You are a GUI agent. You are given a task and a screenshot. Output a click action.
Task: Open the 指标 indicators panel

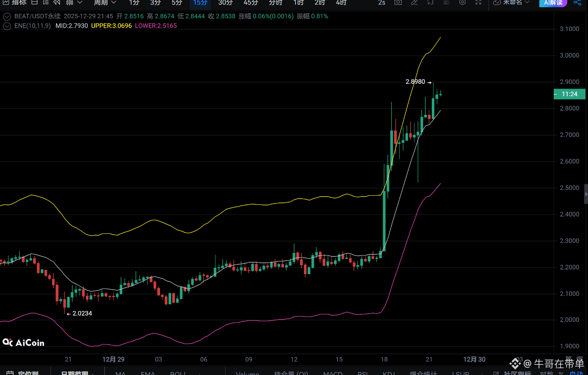tap(15, 3)
